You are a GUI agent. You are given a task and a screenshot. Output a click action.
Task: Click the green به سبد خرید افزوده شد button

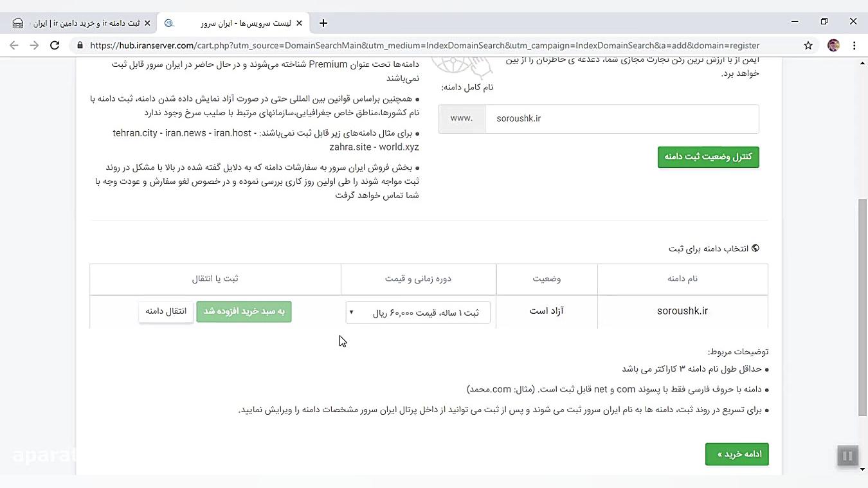[x=244, y=311]
